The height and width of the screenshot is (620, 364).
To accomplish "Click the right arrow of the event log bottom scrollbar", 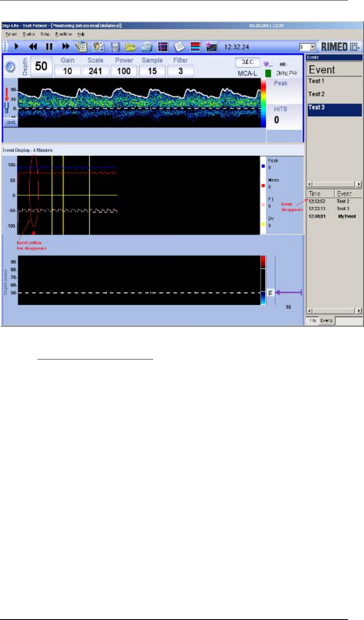I will [359, 311].
